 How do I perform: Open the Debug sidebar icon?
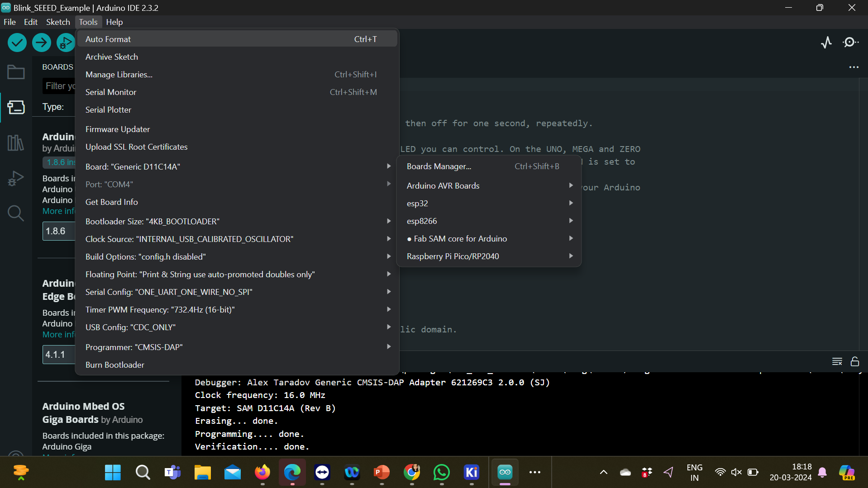(16, 178)
